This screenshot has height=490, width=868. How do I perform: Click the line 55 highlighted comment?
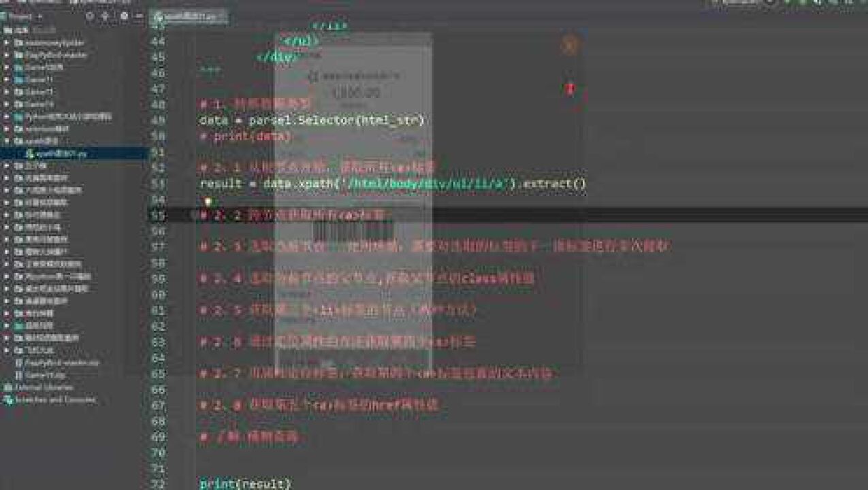(x=293, y=215)
